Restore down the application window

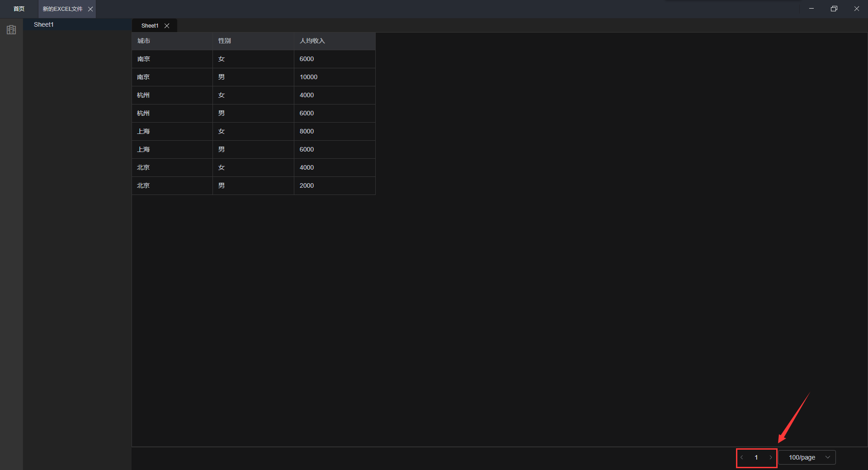click(x=834, y=9)
